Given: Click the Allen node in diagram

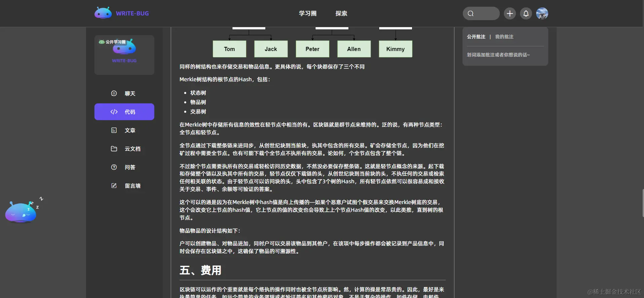Looking at the screenshot, I should point(354,49).
